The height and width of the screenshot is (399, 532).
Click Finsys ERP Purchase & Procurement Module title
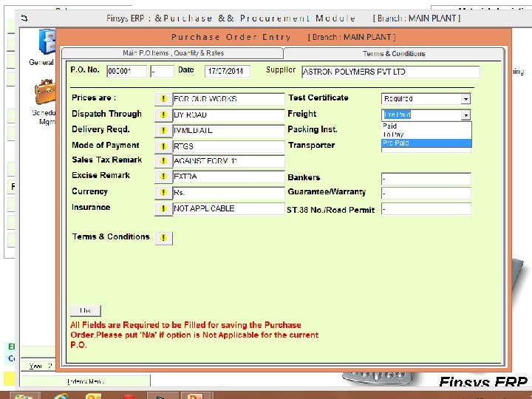point(231,18)
